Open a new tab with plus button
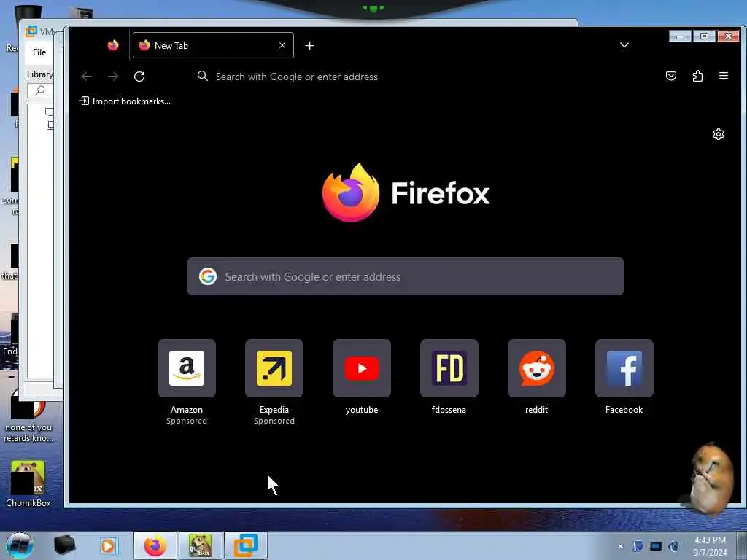The width and height of the screenshot is (747, 560). point(309,46)
